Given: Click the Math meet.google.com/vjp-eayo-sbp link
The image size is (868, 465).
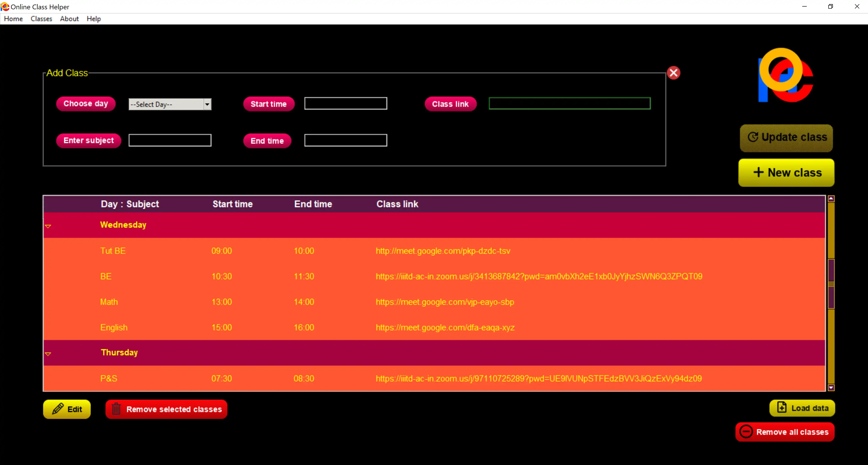Looking at the screenshot, I should coord(445,302).
